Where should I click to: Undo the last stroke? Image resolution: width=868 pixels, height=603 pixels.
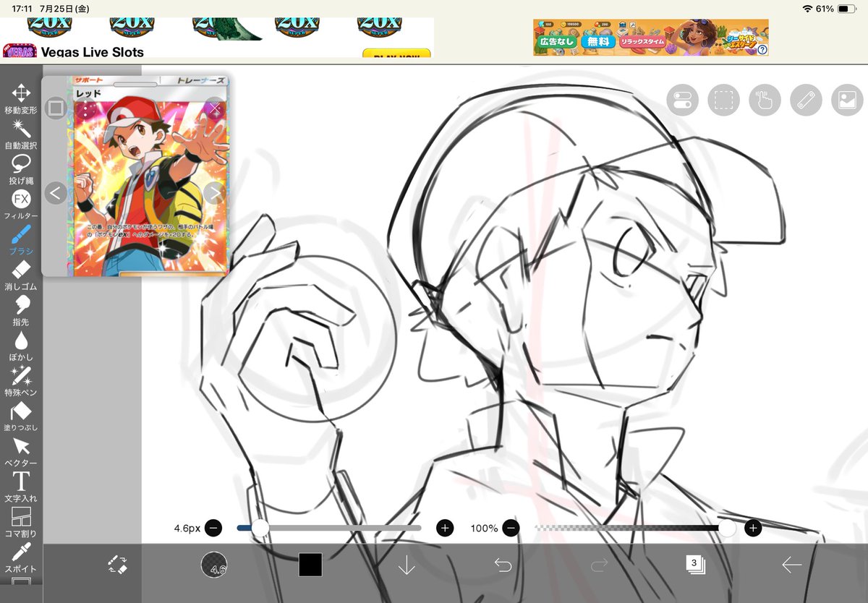[x=503, y=565]
